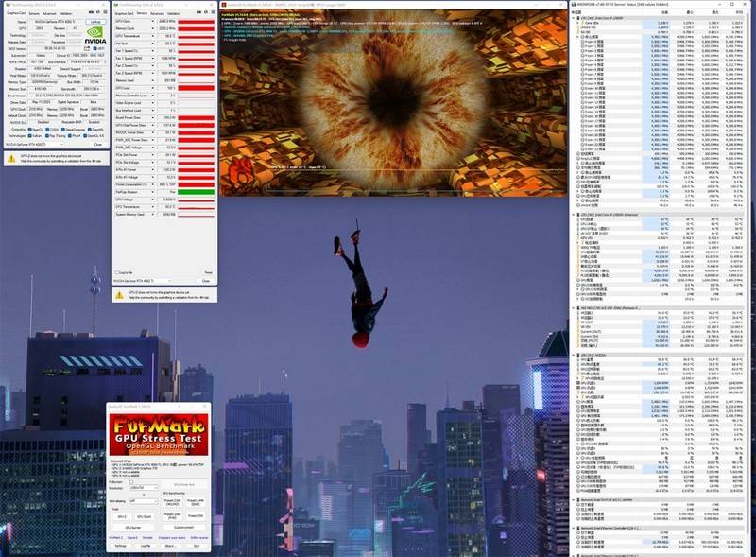Open the Anti-aliasing dropdown in FurMark
This screenshot has height=557, width=756.
tap(144, 501)
